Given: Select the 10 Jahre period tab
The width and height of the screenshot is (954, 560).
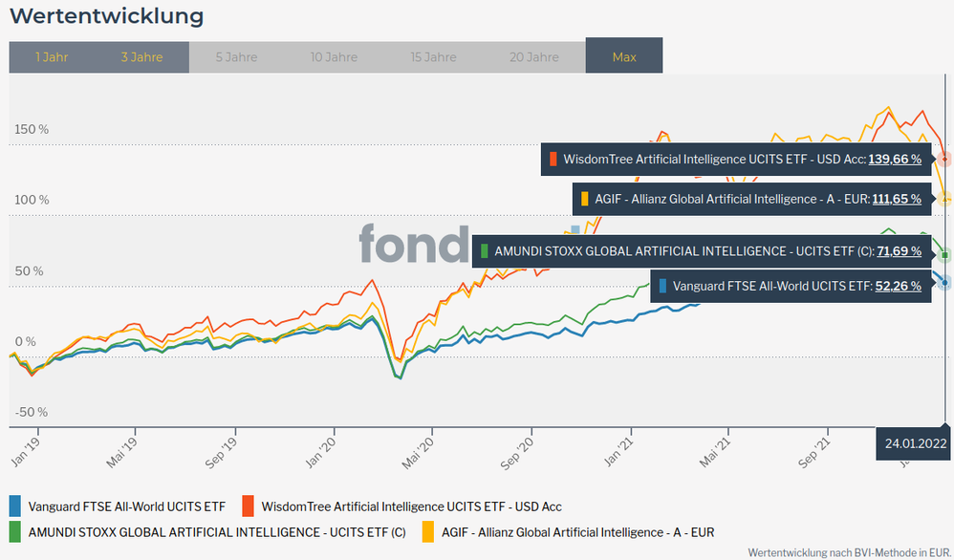Looking at the screenshot, I should click(334, 57).
